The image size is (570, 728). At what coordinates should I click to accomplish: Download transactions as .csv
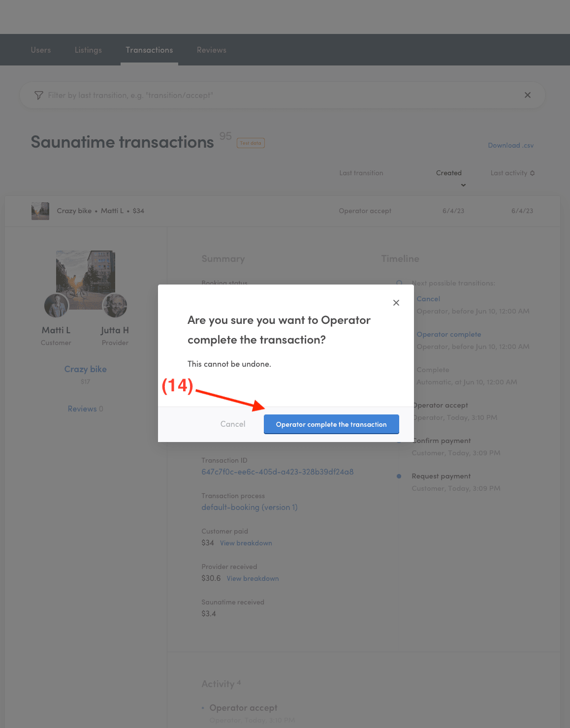(x=510, y=146)
